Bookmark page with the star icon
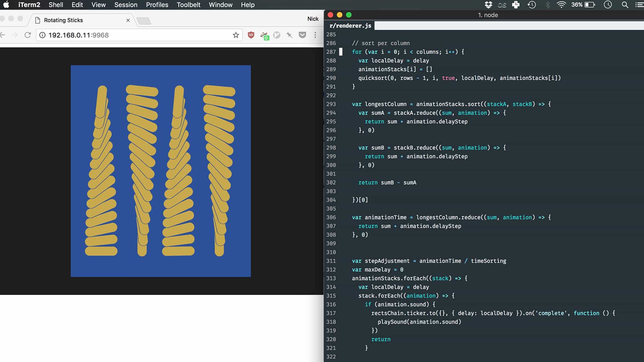The image size is (644, 362). pyautogui.click(x=236, y=35)
